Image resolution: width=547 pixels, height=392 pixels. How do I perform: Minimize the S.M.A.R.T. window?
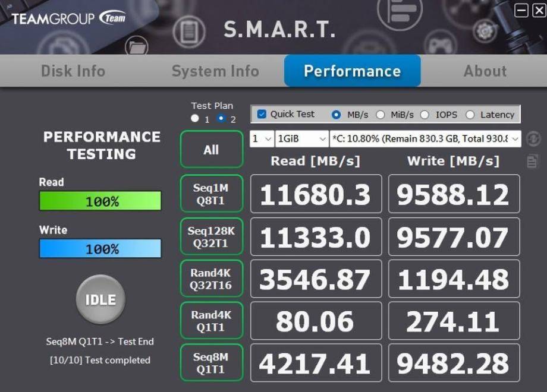521,10
